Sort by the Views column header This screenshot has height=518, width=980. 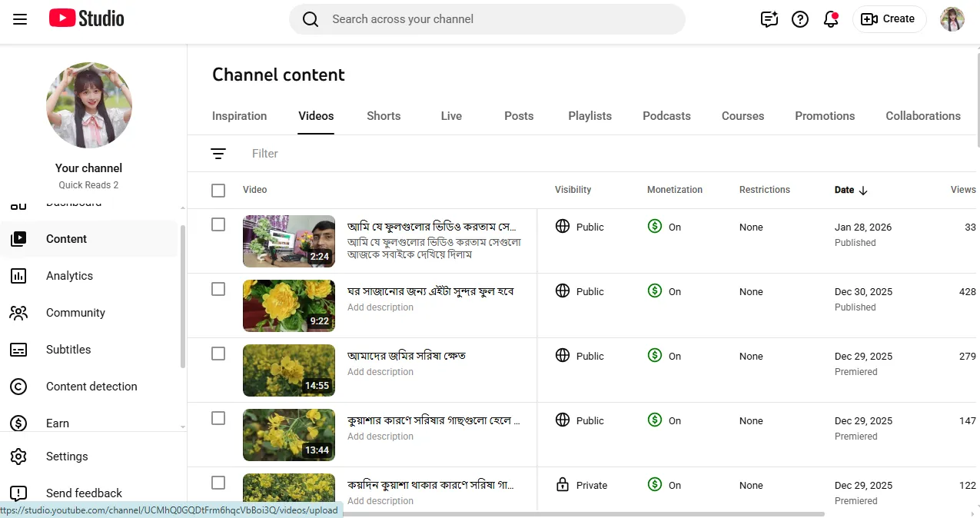click(963, 190)
